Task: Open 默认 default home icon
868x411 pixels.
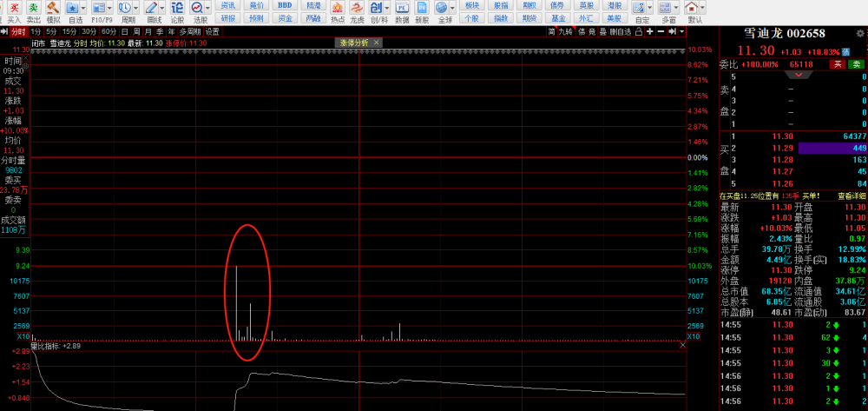Action: pos(692,8)
